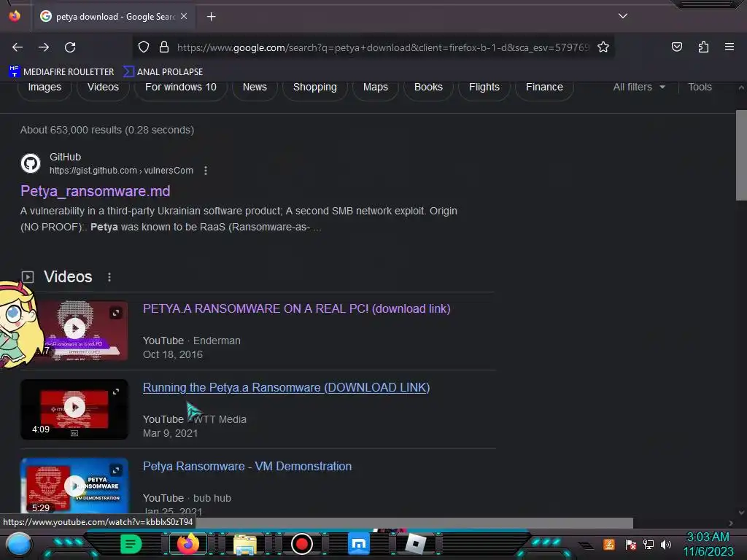747x560 pixels.
Task: Switch to Finance results
Action: (x=544, y=87)
